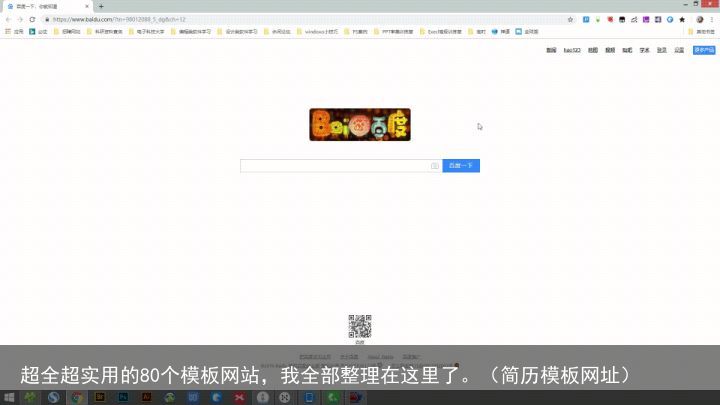Close the Baidu tab
The image size is (720, 405).
[87, 6]
